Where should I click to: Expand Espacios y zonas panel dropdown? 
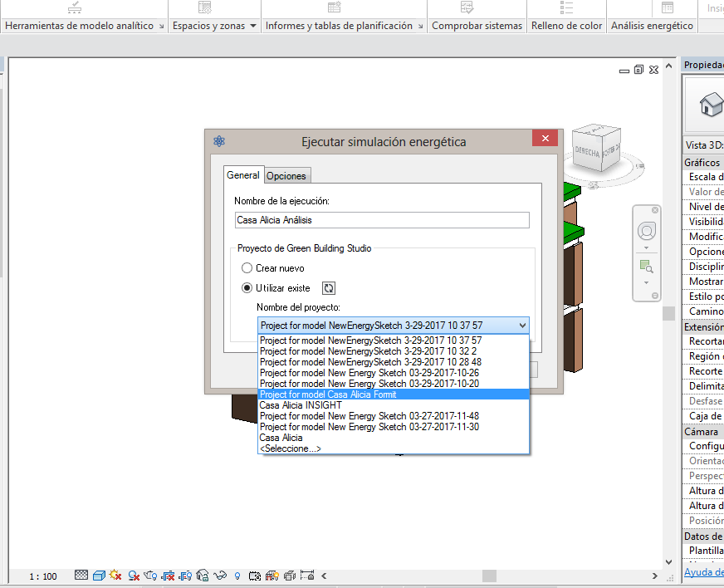tap(253, 26)
